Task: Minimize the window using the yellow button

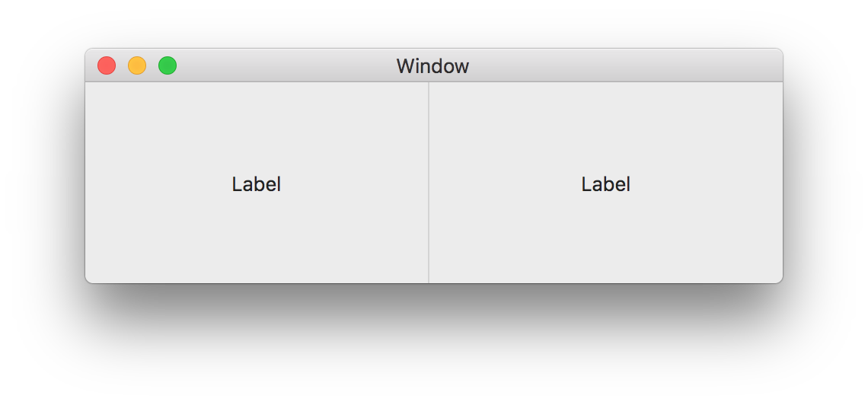Action: coord(137,65)
